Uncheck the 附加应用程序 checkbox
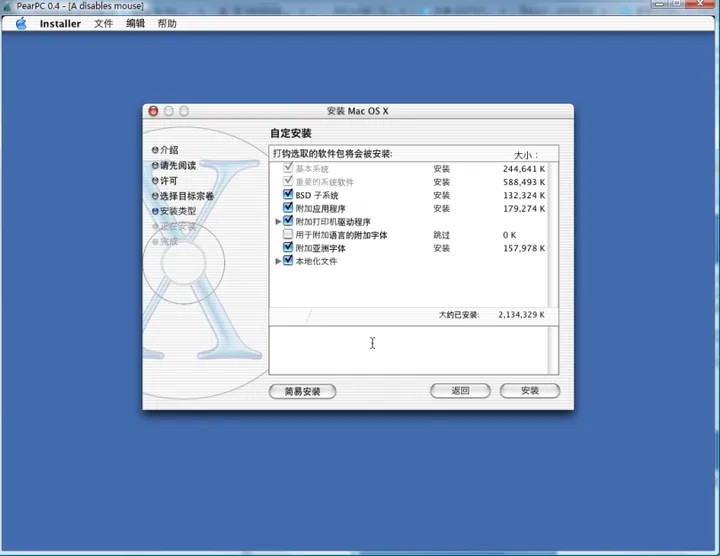Screen dimensions: 720x556 pos(288,208)
